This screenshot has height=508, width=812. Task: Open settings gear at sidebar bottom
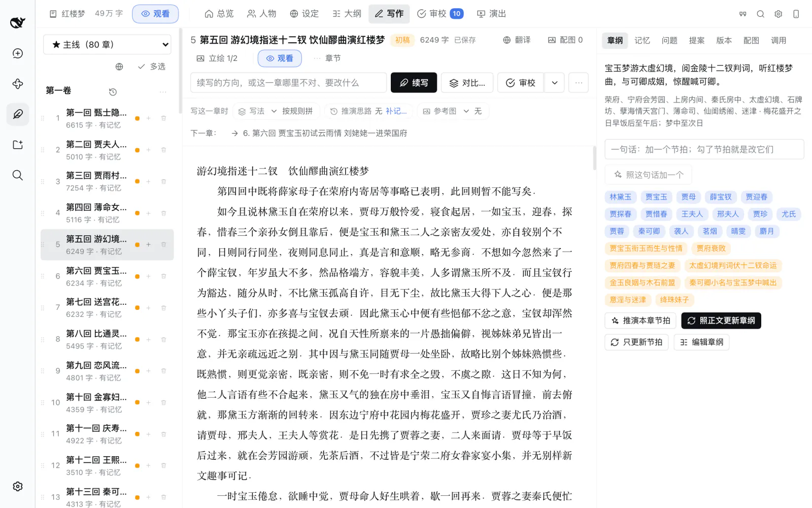(x=18, y=486)
